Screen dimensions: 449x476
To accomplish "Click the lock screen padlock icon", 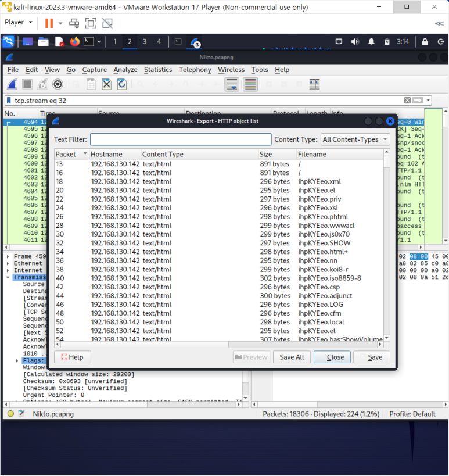I will click(425, 42).
